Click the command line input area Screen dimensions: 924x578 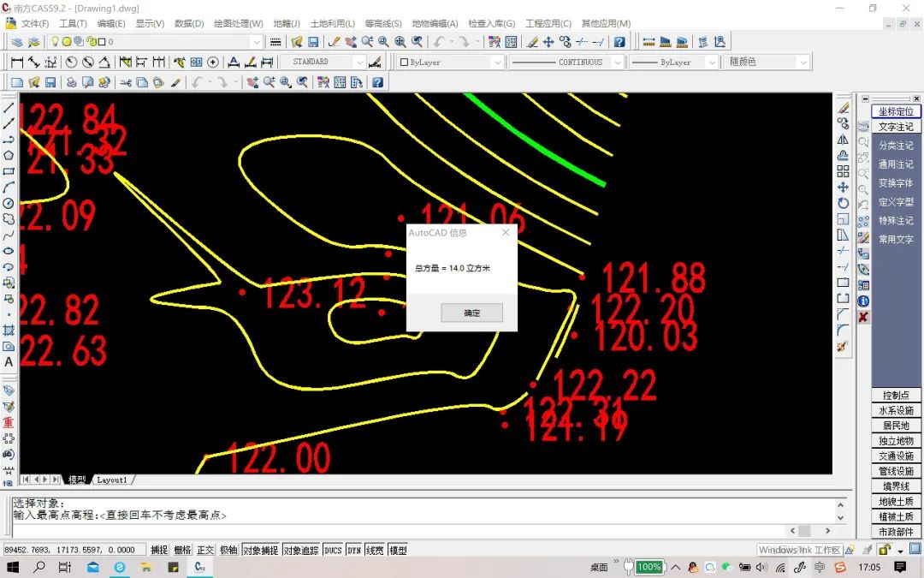[x=400, y=530]
